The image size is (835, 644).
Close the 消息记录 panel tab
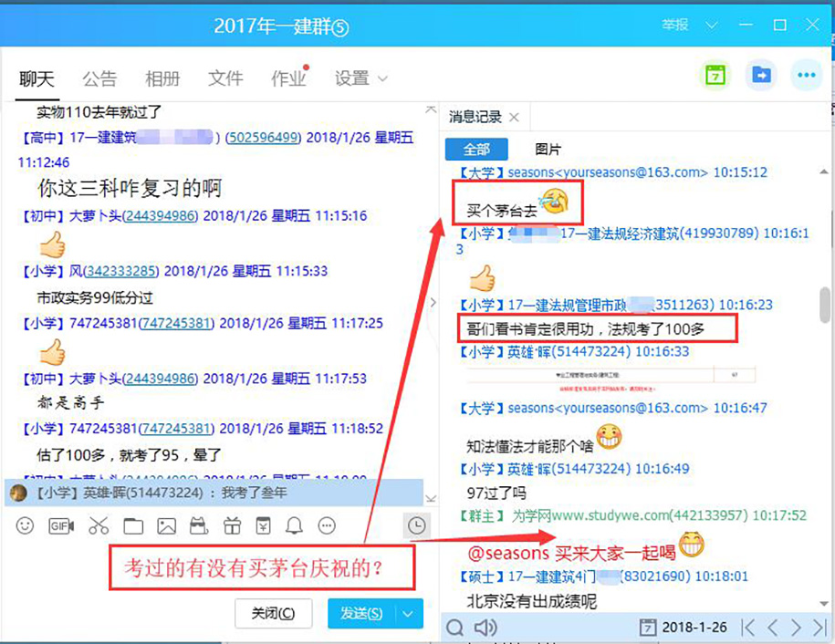(514, 118)
